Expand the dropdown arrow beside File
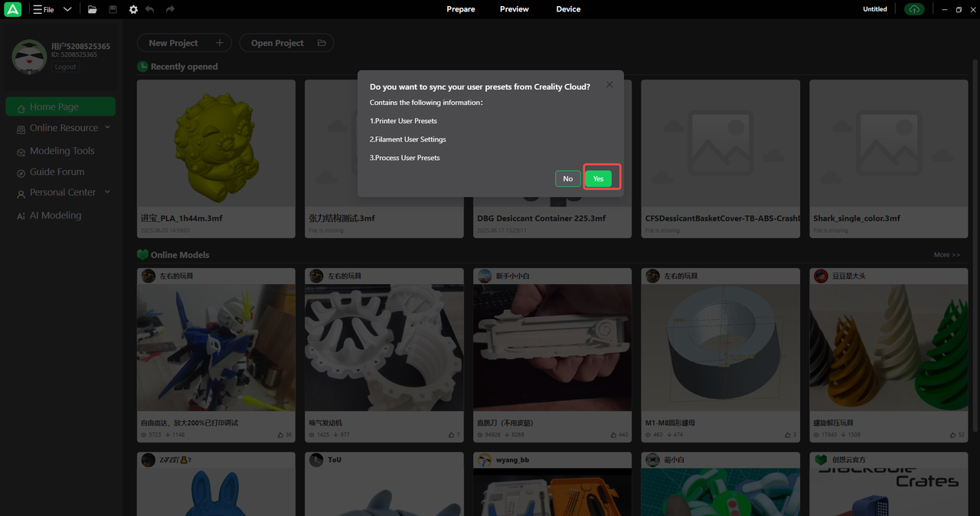980x516 pixels. point(67,9)
